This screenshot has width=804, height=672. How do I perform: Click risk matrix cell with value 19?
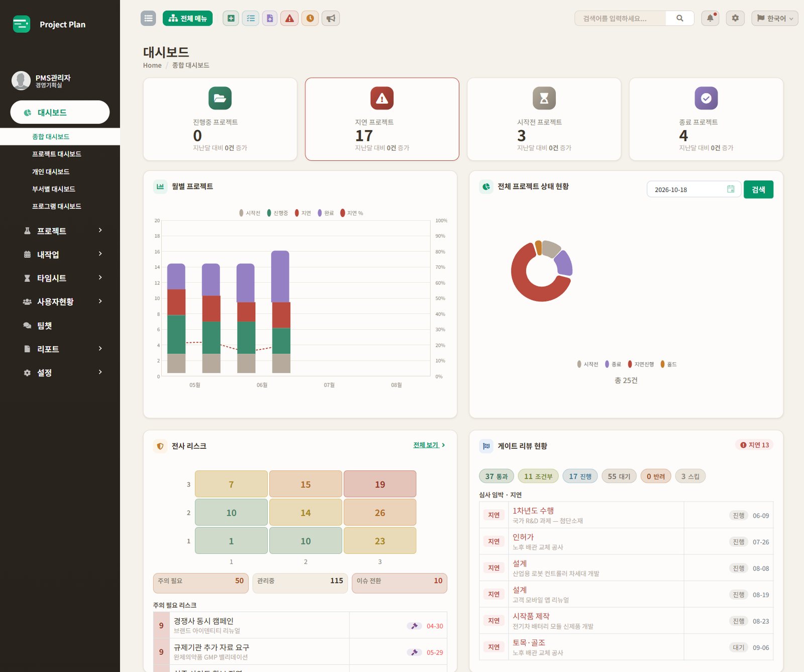[380, 484]
